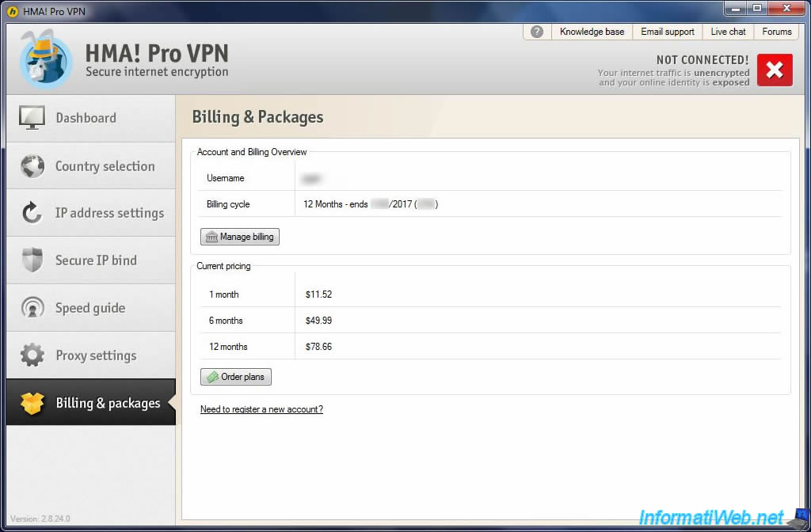The image size is (811, 532).
Task: Click the Dashboard monitor icon
Action: click(32, 118)
